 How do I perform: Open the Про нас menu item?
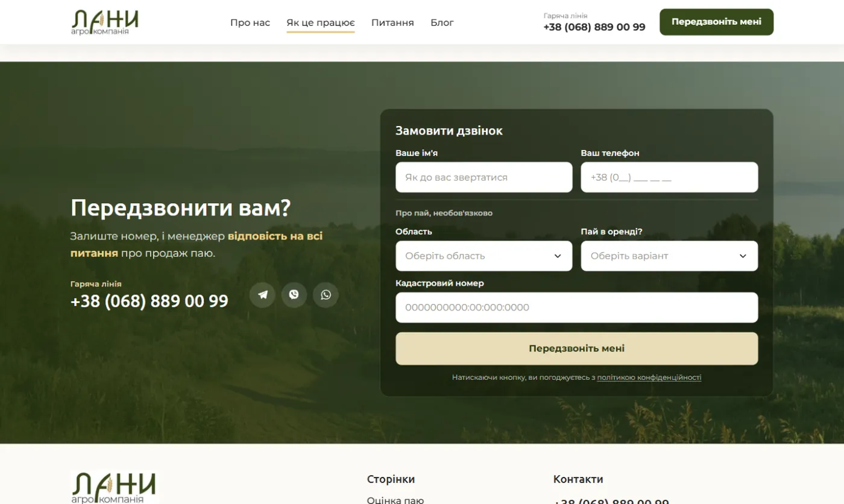point(250,23)
